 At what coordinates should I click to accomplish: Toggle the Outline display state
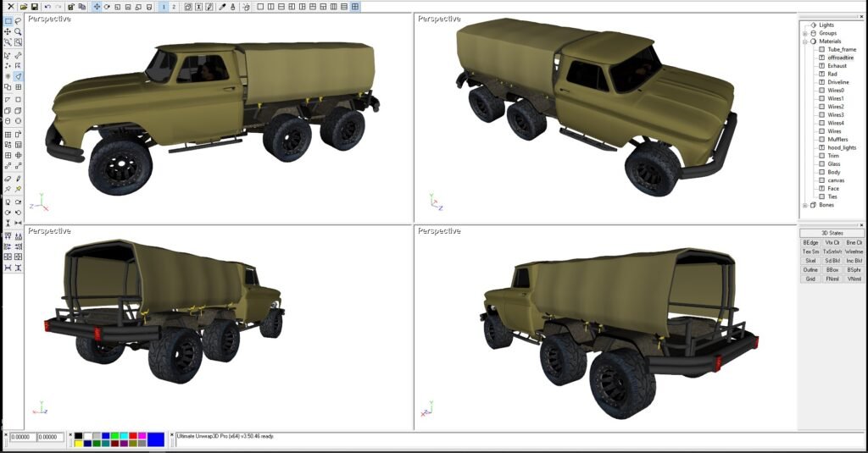pos(810,269)
